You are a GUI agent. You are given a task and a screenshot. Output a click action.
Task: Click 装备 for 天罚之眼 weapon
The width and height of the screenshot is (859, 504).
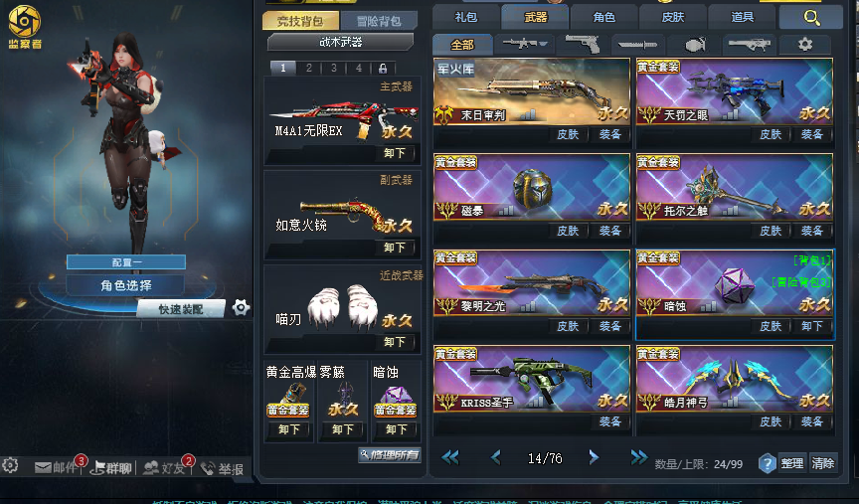tap(811, 134)
